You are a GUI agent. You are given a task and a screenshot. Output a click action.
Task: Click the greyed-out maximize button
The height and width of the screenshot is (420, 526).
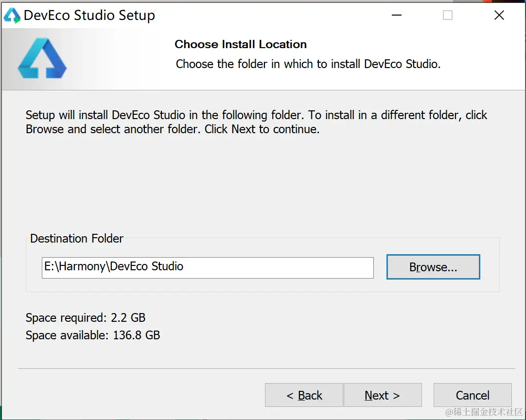coord(448,16)
